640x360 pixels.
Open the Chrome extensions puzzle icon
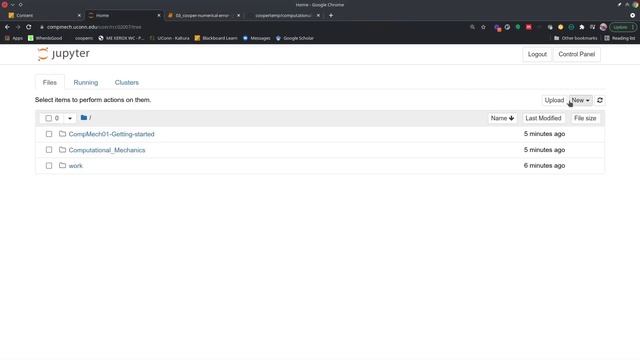[582, 27]
